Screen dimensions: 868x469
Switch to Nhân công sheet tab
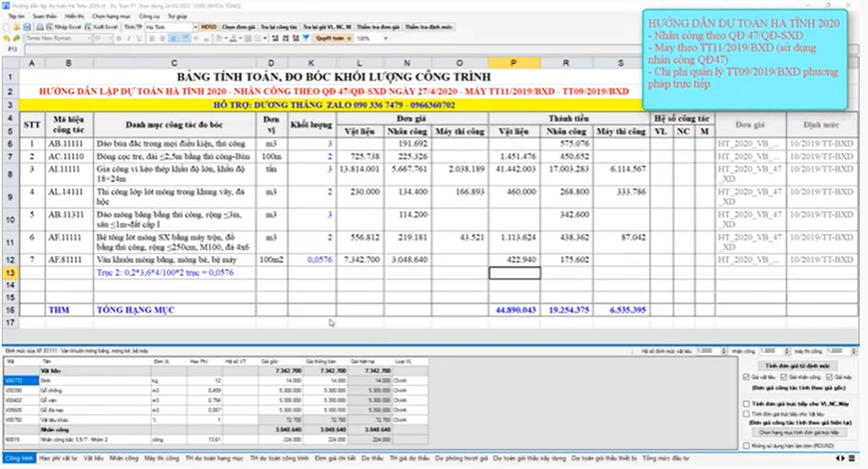click(x=123, y=458)
